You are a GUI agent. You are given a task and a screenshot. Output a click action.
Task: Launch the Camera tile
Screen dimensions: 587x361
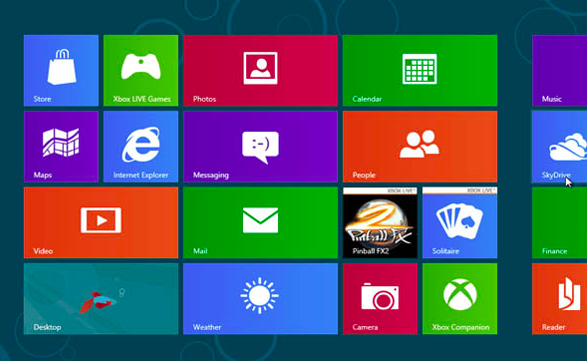[380, 298]
